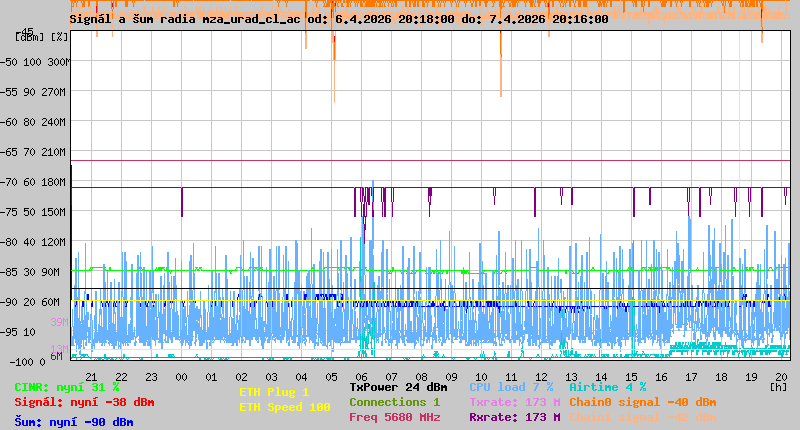Click hour label '09' on time axis

point(452,377)
